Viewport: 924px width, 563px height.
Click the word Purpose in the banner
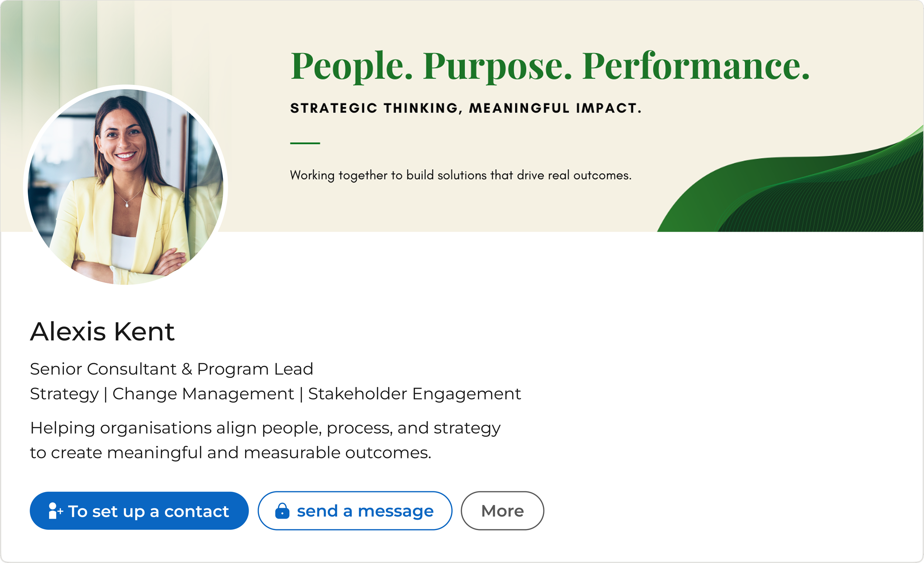coord(497,67)
